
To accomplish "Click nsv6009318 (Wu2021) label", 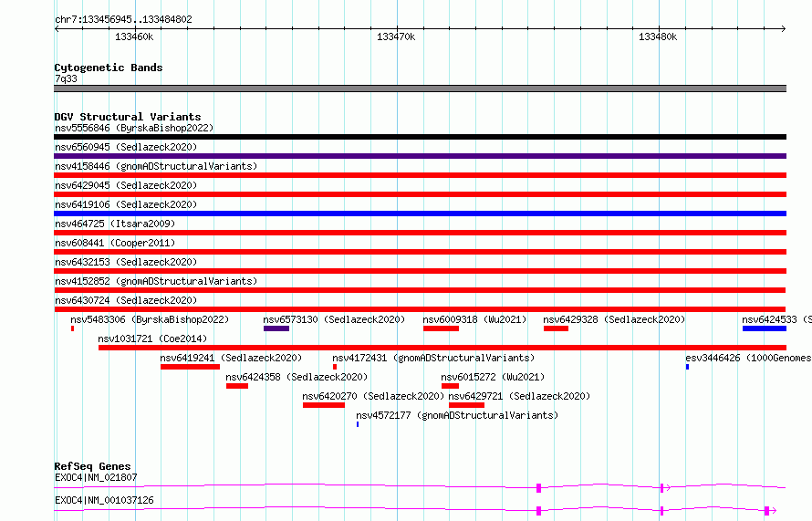I will 474,319.
